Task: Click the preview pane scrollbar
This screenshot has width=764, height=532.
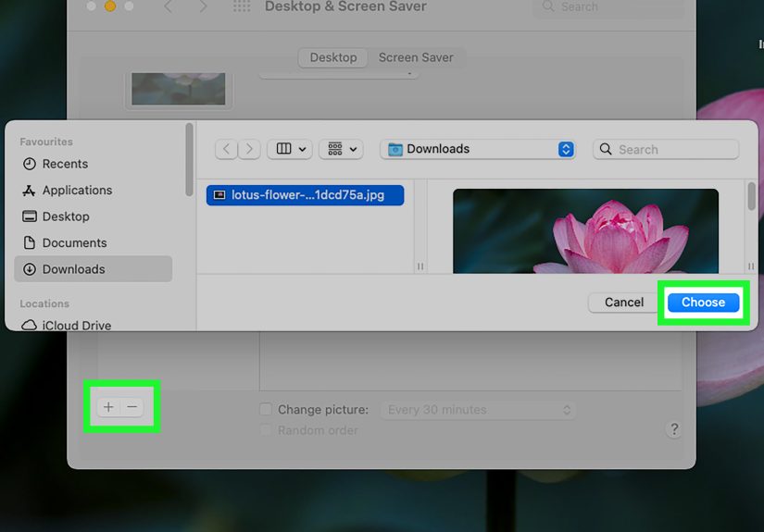Action: coord(751,196)
